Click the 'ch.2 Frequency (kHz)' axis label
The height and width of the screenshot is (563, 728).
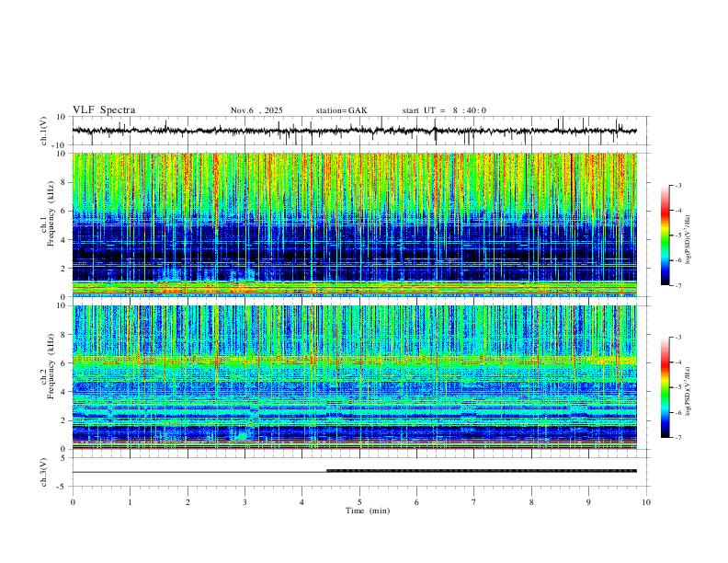point(47,366)
